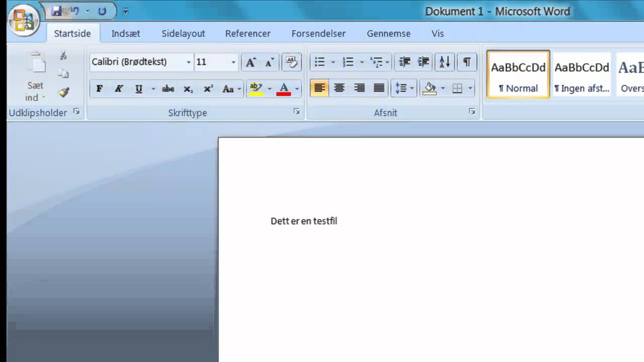Click the font size field showing 11
The image size is (644, 362).
click(211, 62)
